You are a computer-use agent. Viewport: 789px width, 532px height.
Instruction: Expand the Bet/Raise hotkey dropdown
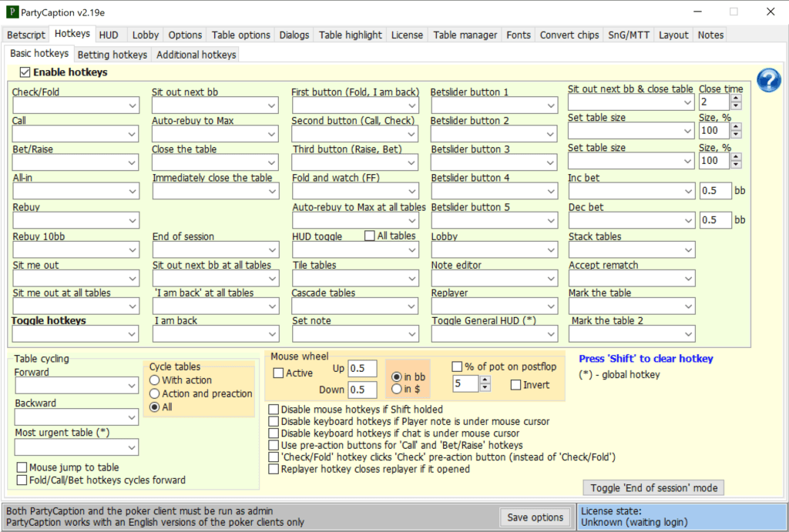tap(76, 163)
